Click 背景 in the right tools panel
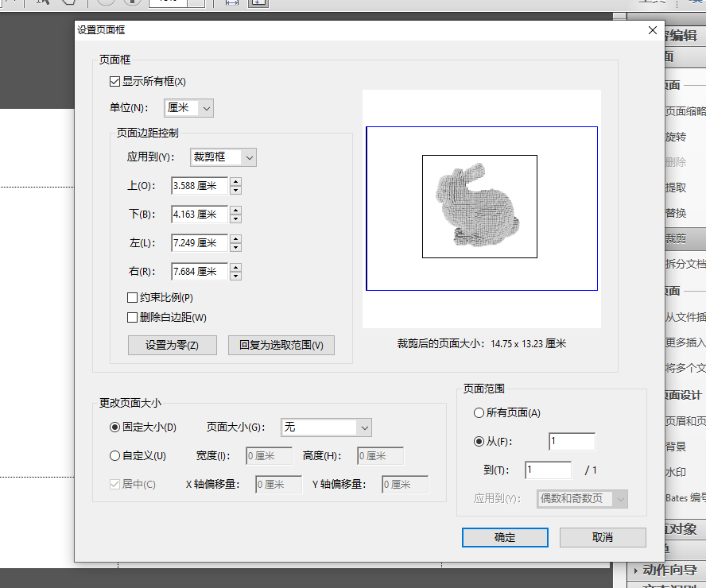The height and width of the screenshot is (588, 706). tap(676, 447)
